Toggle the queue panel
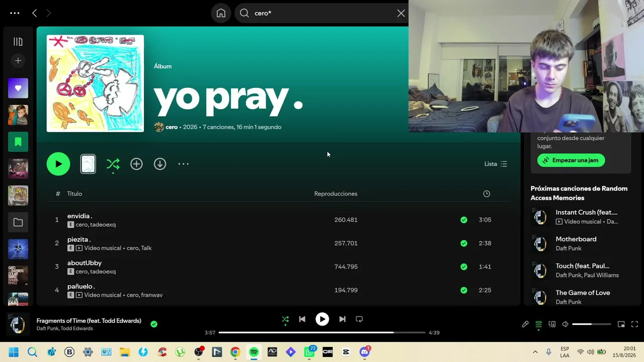The height and width of the screenshot is (362, 644). point(538,324)
